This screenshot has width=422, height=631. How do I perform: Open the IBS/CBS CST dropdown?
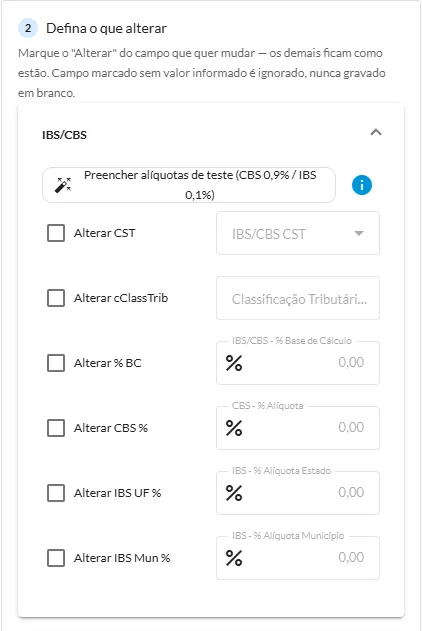pyautogui.click(x=298, y=233)
